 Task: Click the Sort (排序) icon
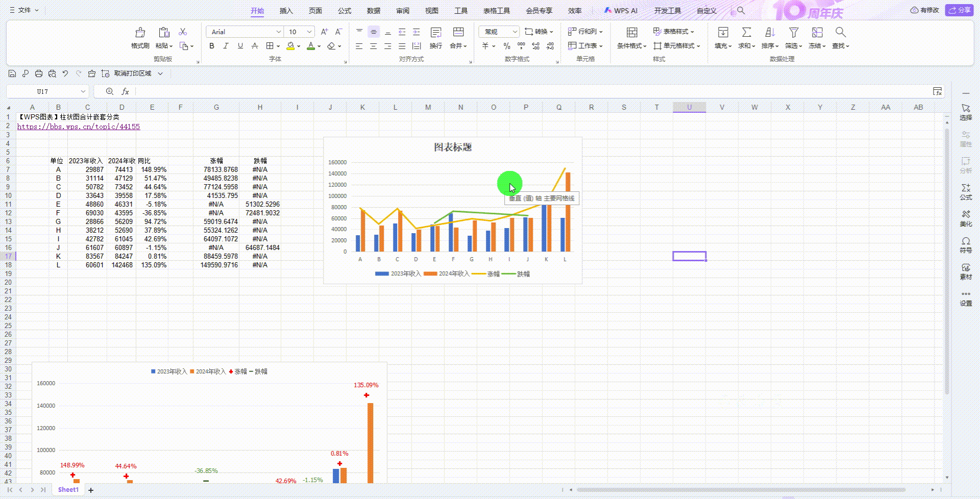tap(770, 33)
